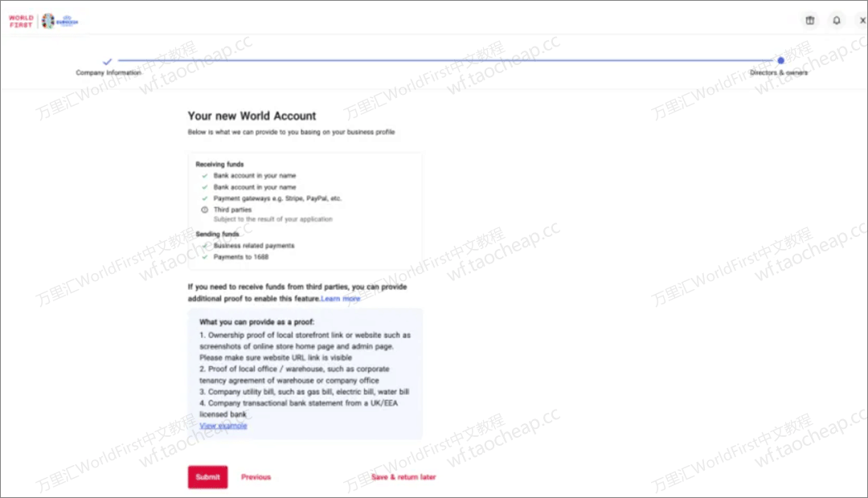Open the notifications bell
The width and height of the screenshot is (868, 498).
tap(837, 20)
